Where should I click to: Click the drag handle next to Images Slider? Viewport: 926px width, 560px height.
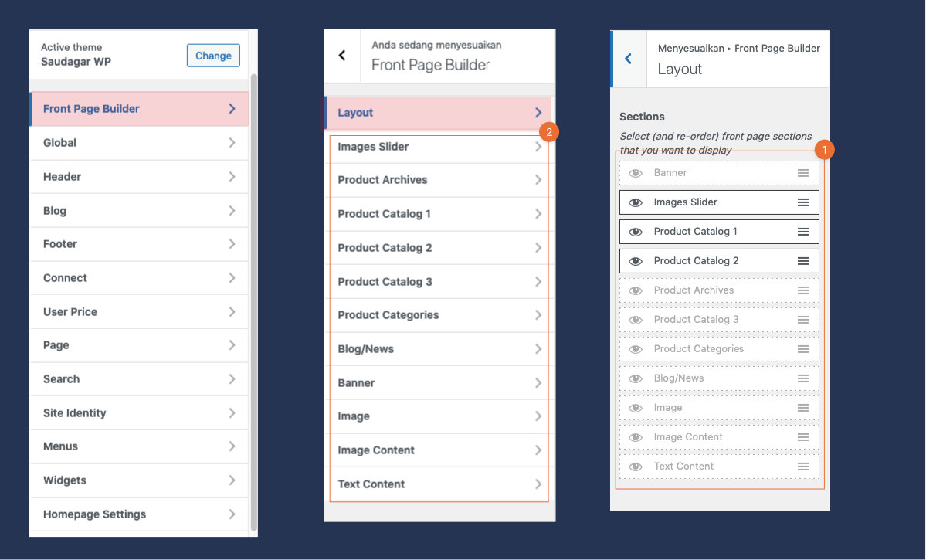click(x=803, y=202)
